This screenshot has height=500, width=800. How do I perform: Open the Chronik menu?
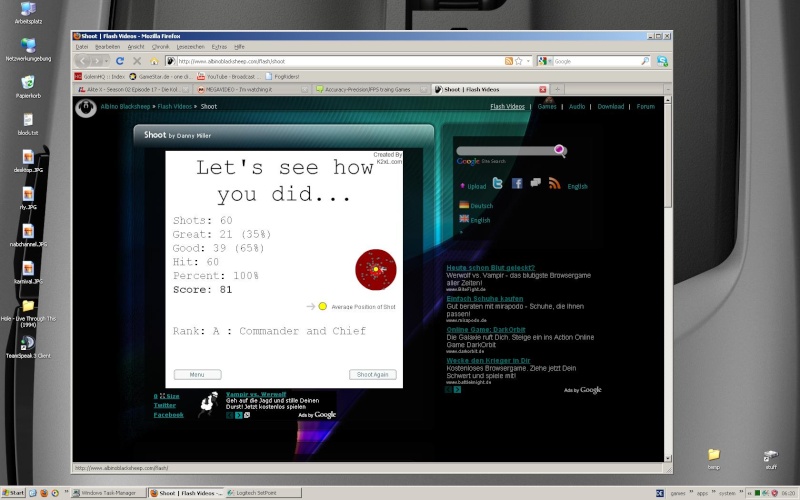click(x=160, y=46)
